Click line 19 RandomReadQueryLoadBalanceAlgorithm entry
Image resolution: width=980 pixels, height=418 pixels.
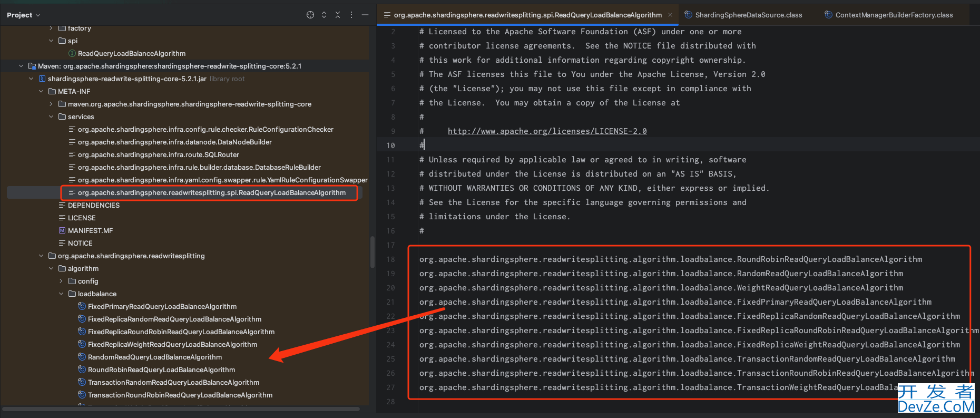click(x=661, y=274)
